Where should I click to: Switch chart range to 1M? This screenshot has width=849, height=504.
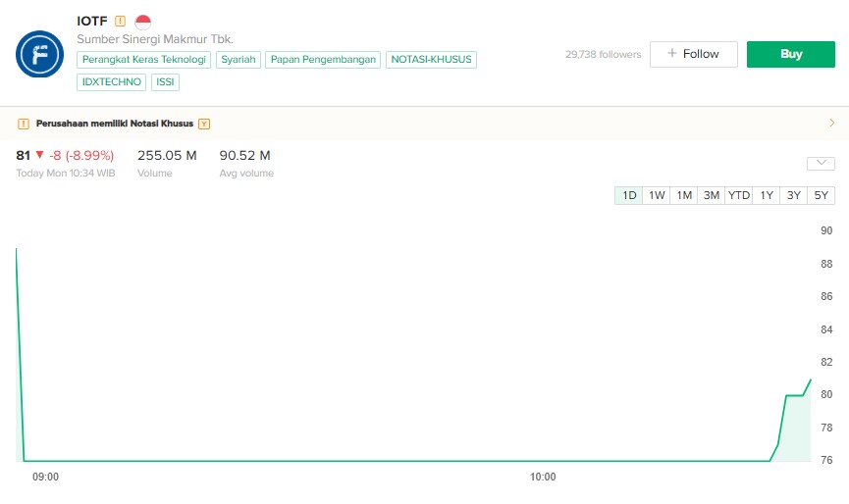pos(684,195)
